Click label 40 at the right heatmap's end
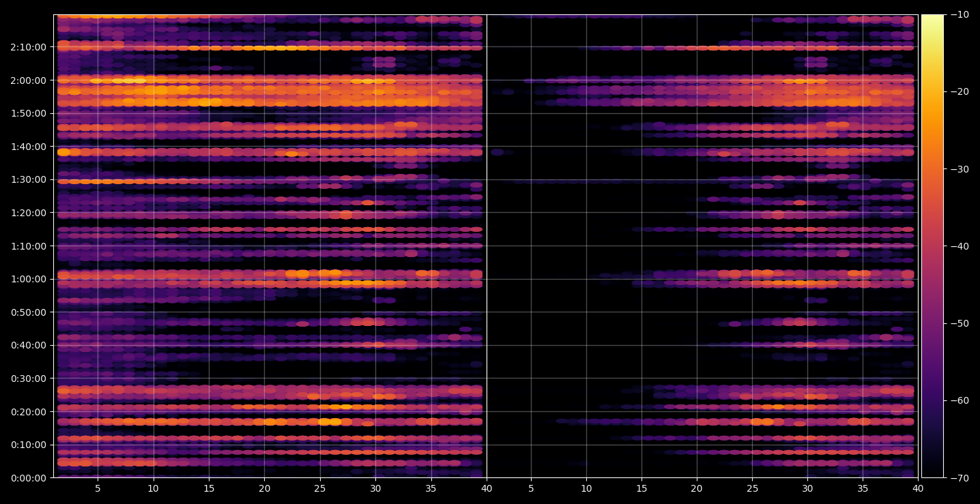This screenshot has height=504, width=980. pos(919,489)
